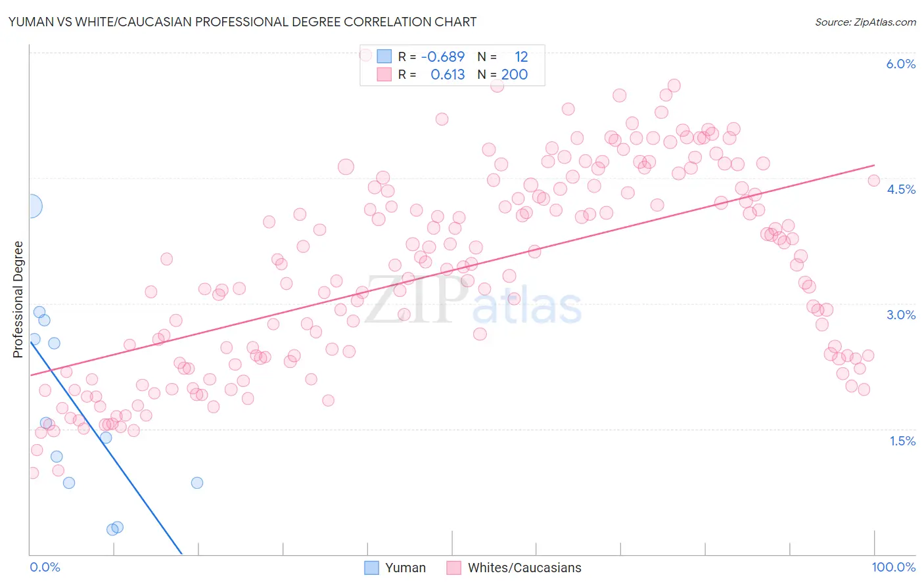Click the Professional Degree y-axis label

(18, 300)
